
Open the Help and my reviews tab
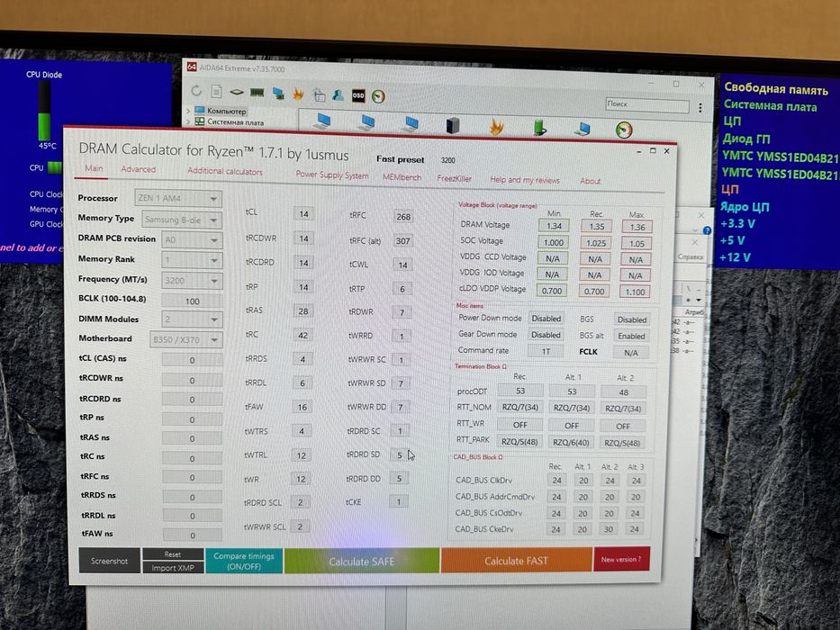pyautogui.click(x=525, y=180)
